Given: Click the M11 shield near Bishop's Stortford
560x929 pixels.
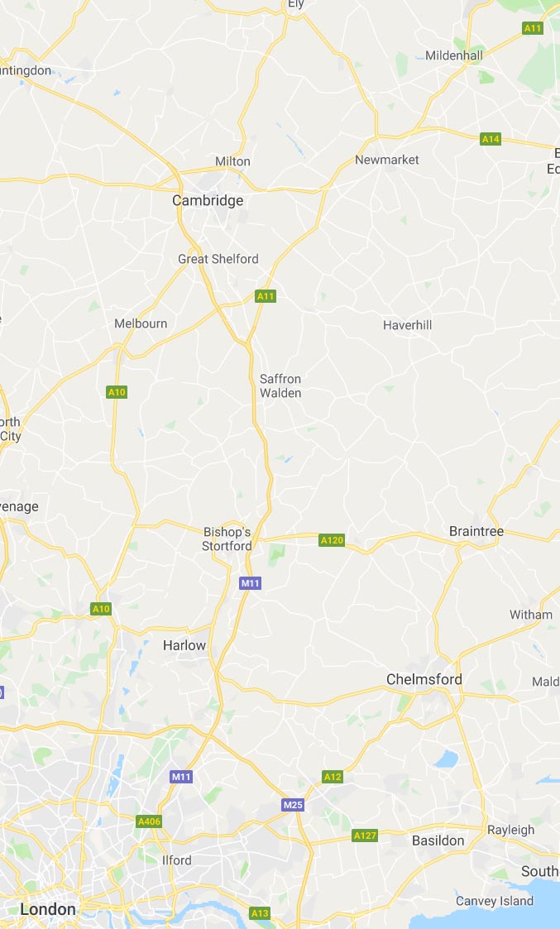Looking at the screenshot, I should click(250, 583).
